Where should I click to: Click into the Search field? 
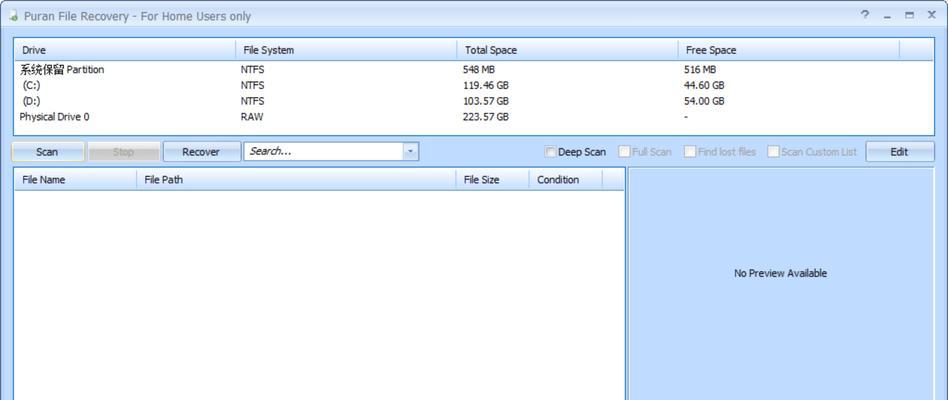[x=323, y=152]
